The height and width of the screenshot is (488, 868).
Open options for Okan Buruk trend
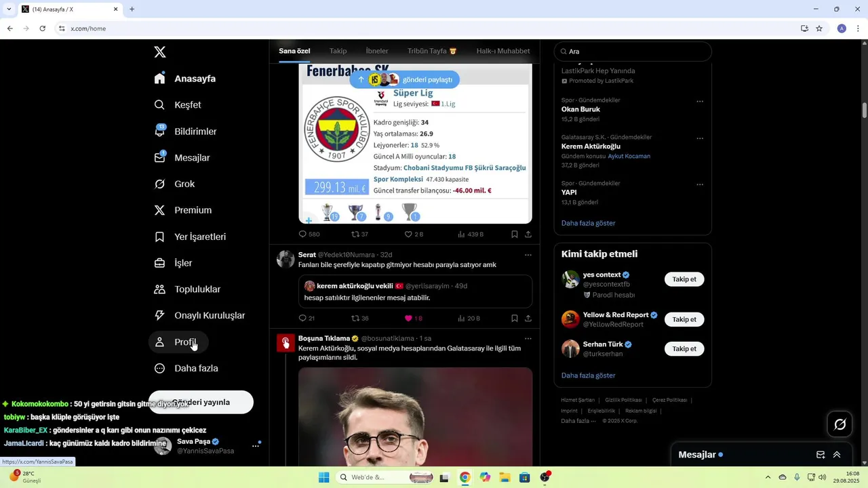tap(700, 102)
